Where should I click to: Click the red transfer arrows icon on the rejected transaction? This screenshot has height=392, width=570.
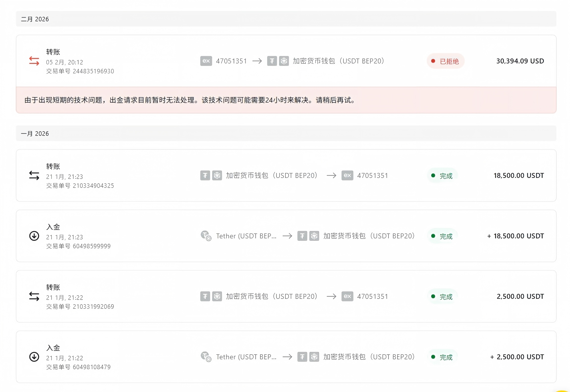click(x=34, y=61)
